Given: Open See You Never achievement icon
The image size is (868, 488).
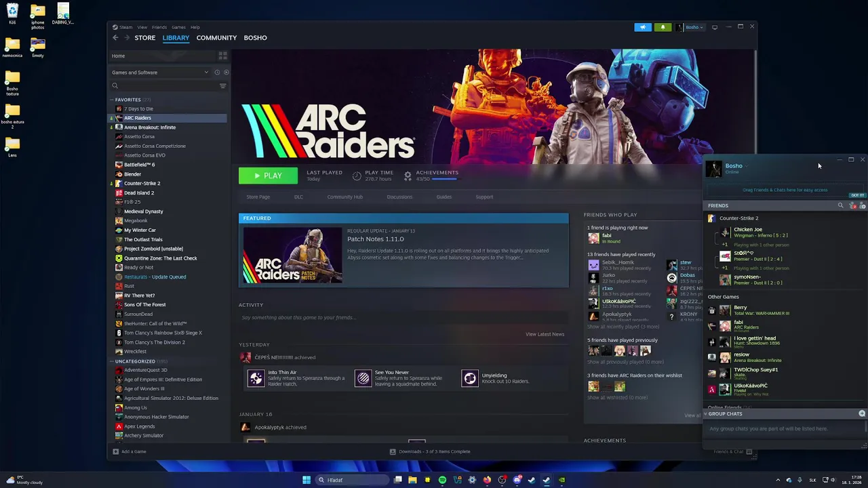Looking at the screenshot, I should pyautogui.click(x=363, y=378).
